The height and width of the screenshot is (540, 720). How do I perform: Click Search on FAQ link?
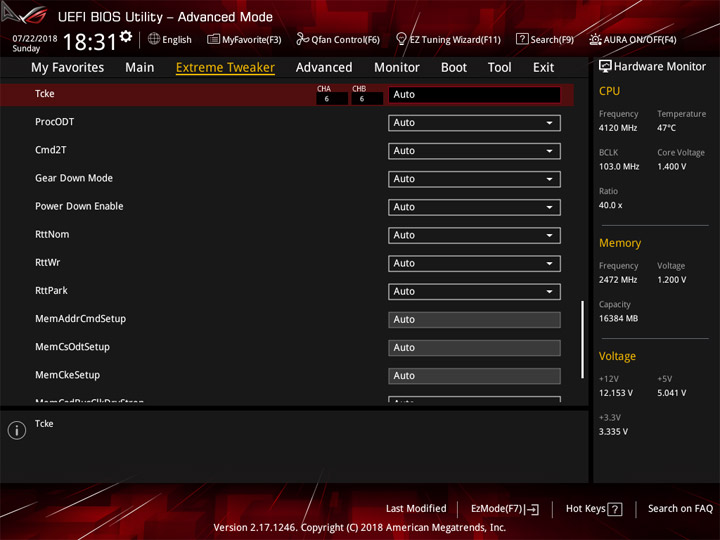[x=680, y=509]
